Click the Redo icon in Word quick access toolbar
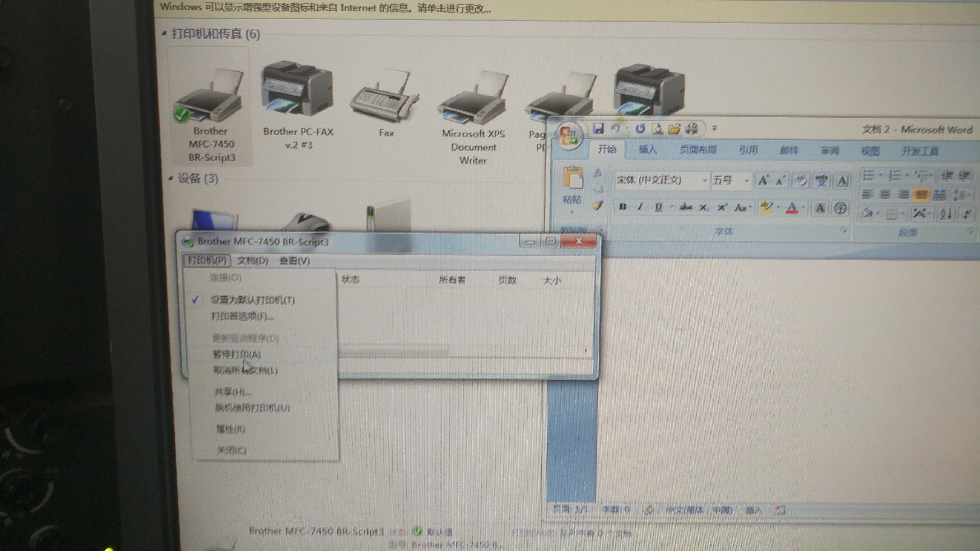 [640, 129]
